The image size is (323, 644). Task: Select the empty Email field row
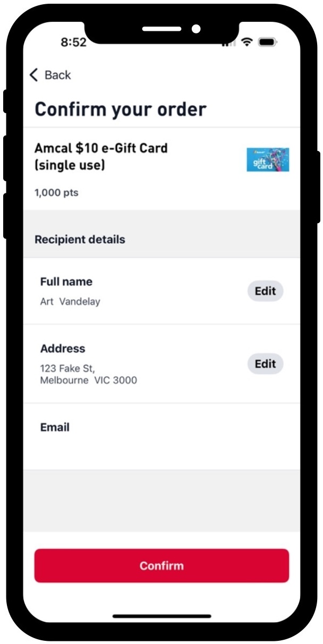click(161, 436)
